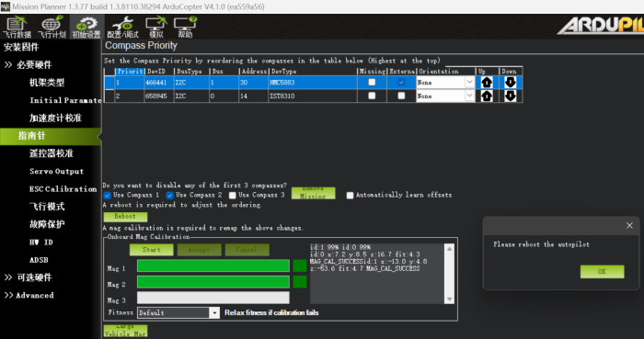
Task: Select DevID cell 658945
Action: tap(159, 96)
